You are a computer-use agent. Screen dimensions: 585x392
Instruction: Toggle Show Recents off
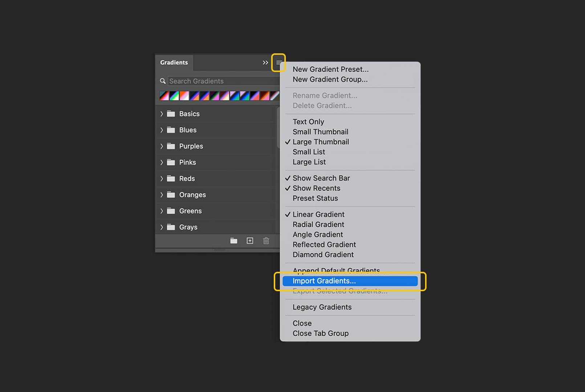click(316, 188)
